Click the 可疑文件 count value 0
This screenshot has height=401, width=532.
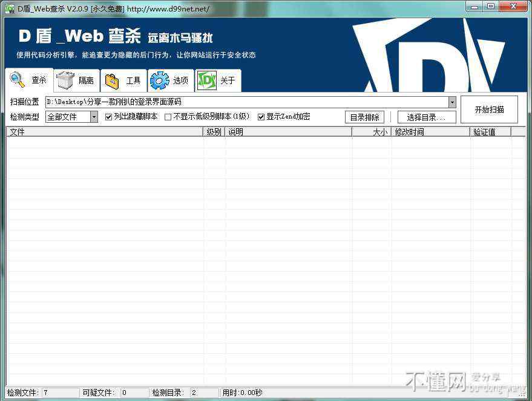(135, 393)
